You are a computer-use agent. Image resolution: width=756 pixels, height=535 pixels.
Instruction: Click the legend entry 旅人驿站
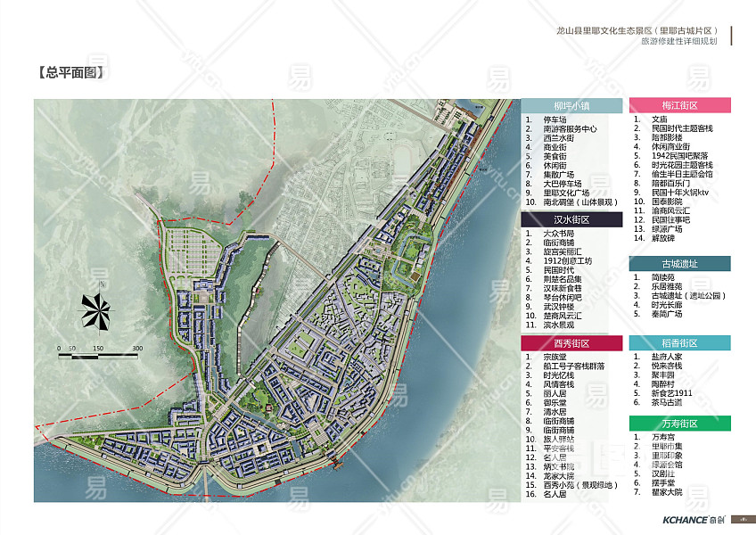tap(559, 440)
